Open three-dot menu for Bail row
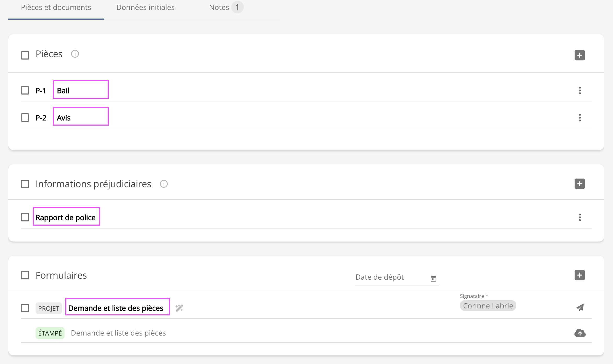The height and width of the screenshot is (364, 613). point(580,91)
